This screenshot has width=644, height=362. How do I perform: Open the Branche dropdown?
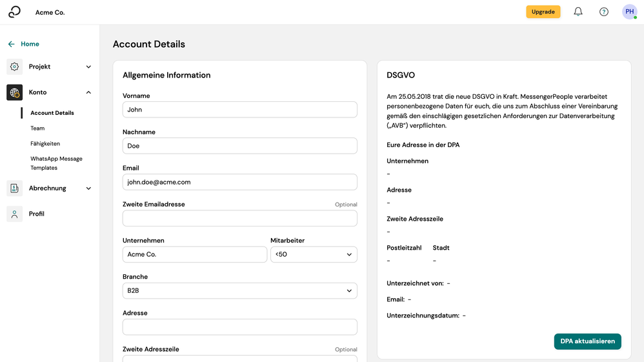[239, 290]
